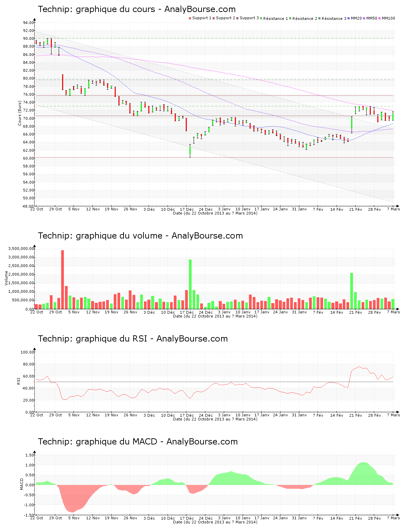Click the MM100 pink legend swatch

click(x=380, y=18)
